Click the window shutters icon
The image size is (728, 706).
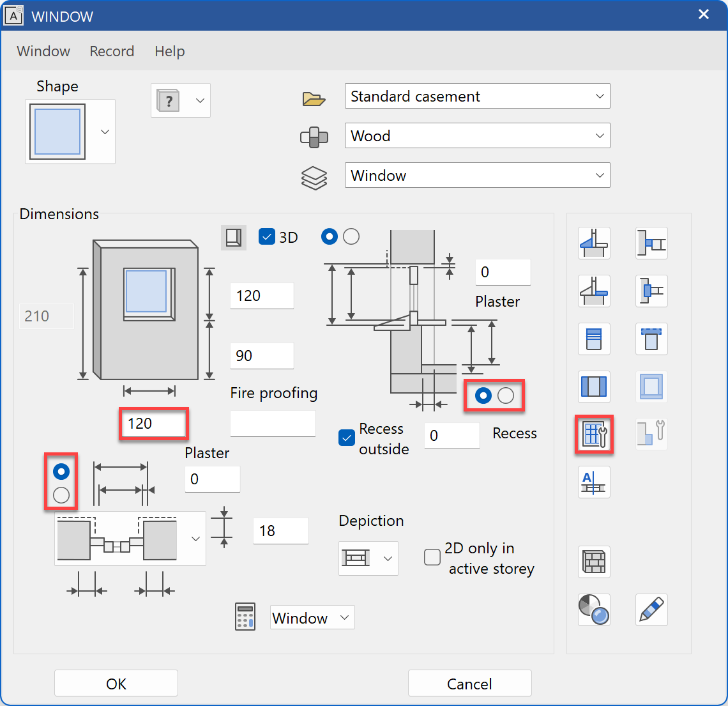(594, 387)
